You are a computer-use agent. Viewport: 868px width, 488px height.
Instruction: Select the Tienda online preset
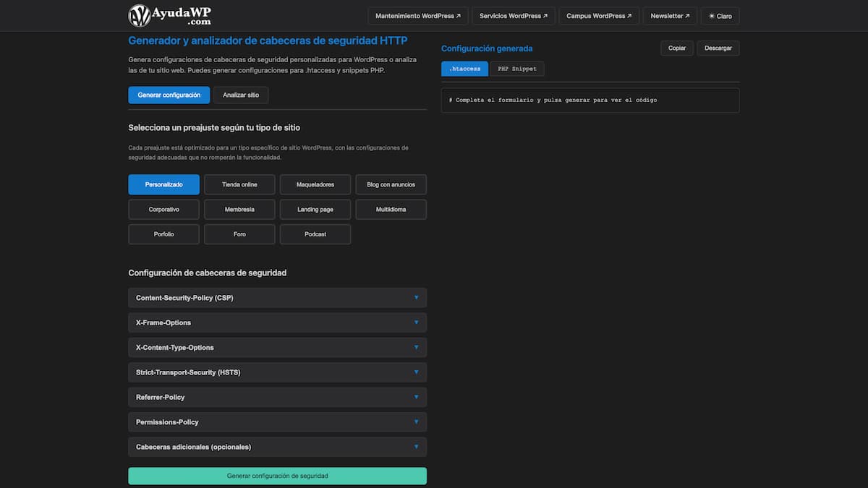(239, 184)
